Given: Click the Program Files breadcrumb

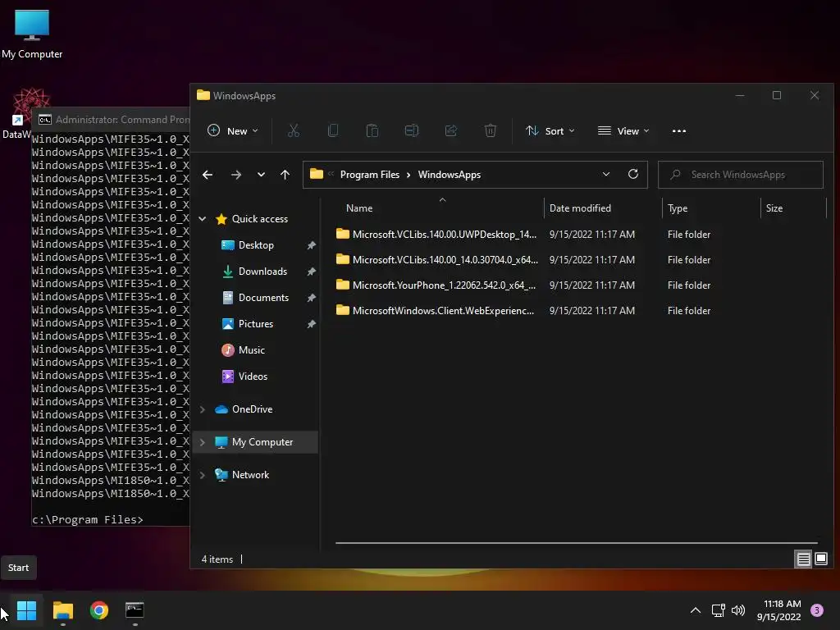Looking at the screenshot, I should click(370, 175).
